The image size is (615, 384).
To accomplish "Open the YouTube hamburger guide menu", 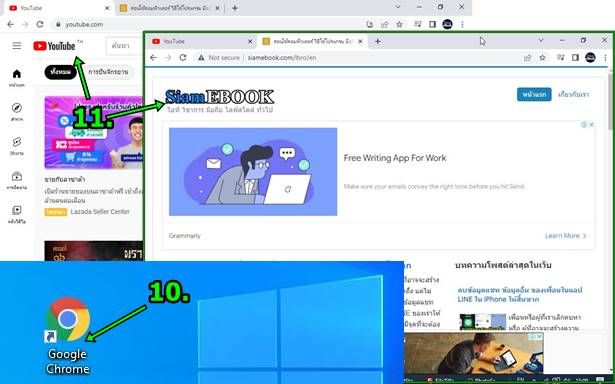I will point(16,46).
